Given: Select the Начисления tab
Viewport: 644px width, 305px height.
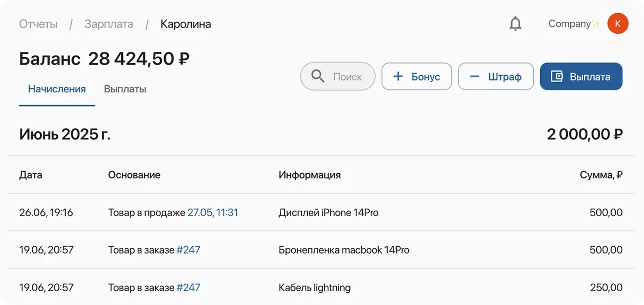Looking at the screenshot, I should (57, 88).
